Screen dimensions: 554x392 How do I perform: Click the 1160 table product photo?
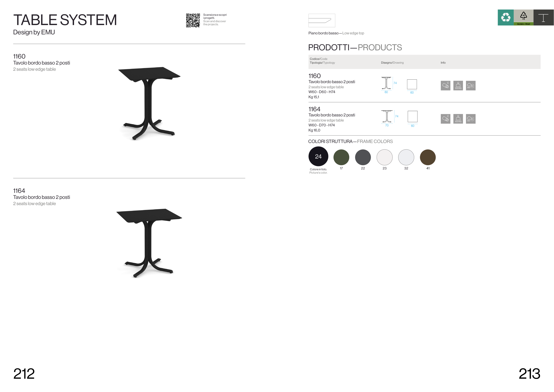tap(149, 103)
